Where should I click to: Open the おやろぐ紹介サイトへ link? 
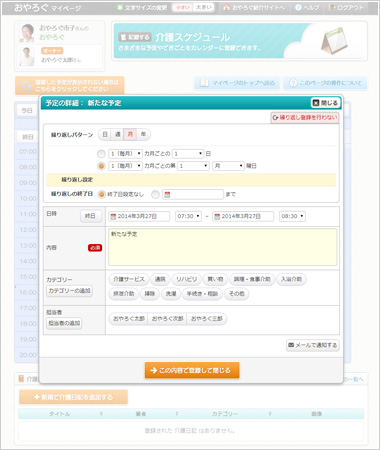pyautogui.click(x=254, y=8)
